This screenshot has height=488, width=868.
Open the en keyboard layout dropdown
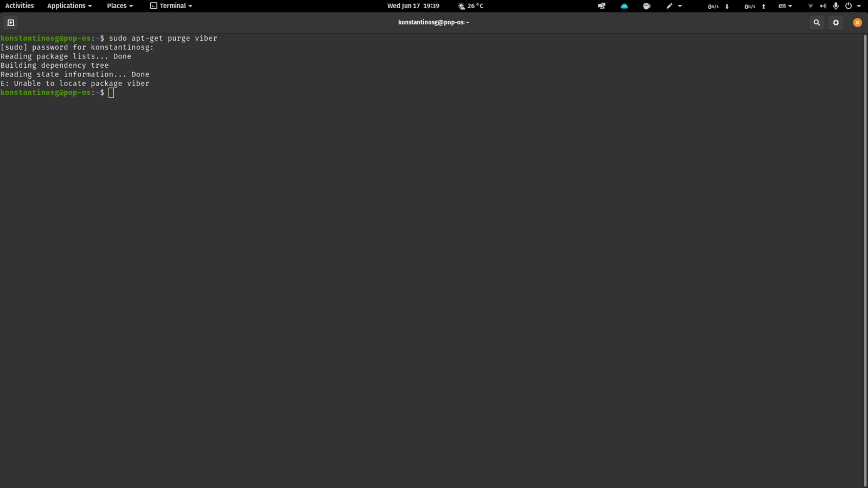785,6
